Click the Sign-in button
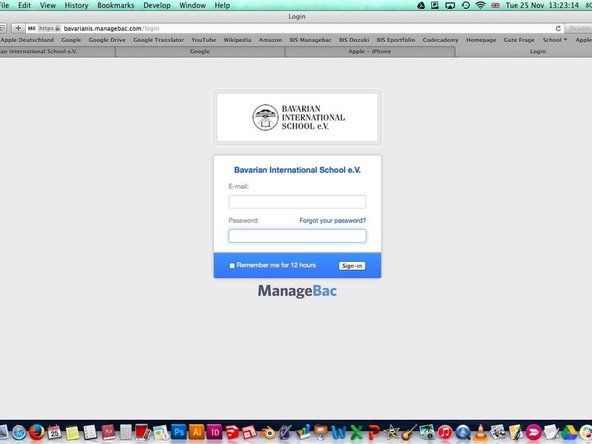Viewport: 592px width, 444px height. click(x=352, y=266)
